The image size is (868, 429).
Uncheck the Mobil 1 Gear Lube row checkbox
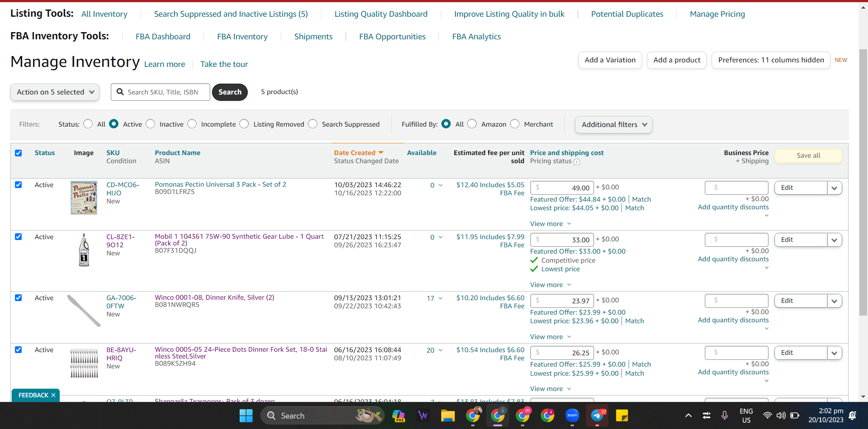tap(19, 236)
